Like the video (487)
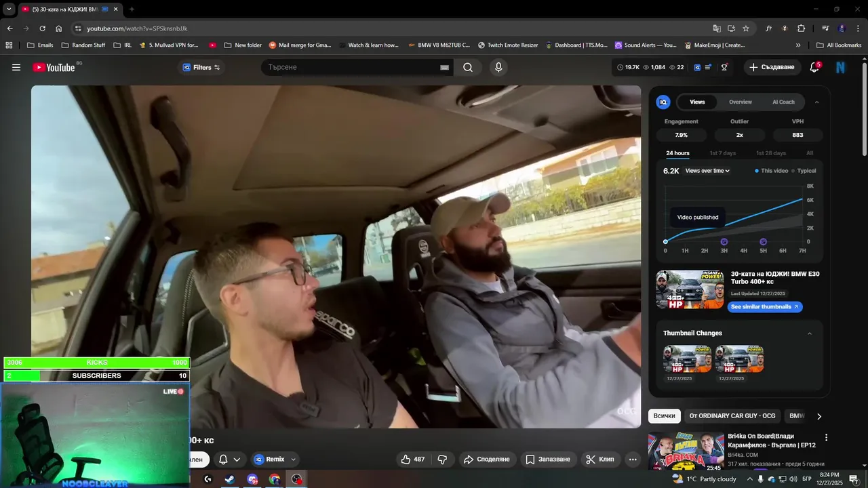The image size is (868, 488). 413,460
